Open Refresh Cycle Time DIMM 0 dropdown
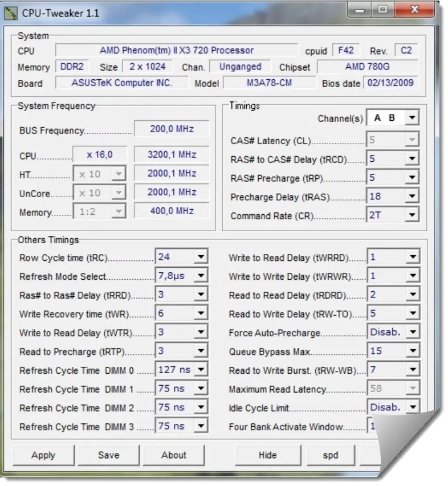This screenshot has width=448, height=486. click(x=181, y=369)
